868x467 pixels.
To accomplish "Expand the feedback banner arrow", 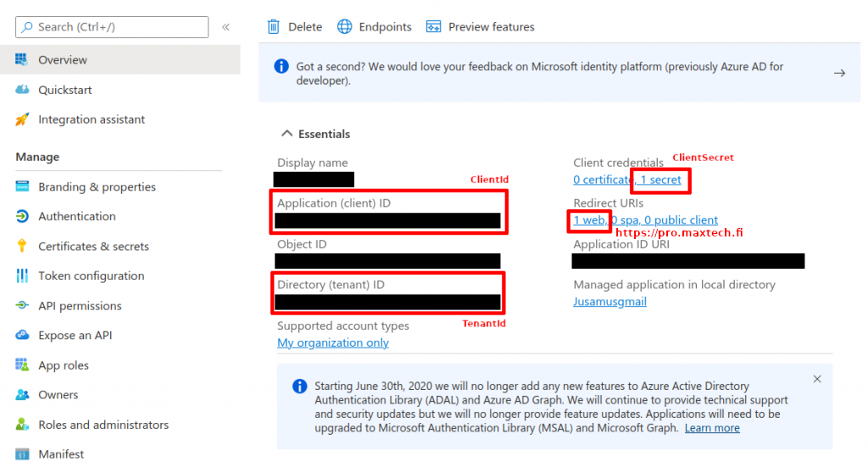I will (839, 73).
